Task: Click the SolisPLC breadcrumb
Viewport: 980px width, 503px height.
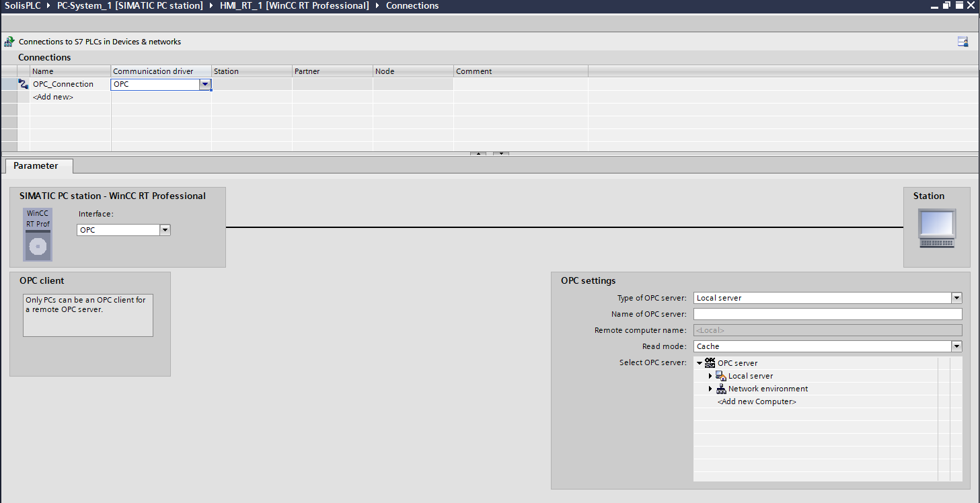Action: (22, 5)
